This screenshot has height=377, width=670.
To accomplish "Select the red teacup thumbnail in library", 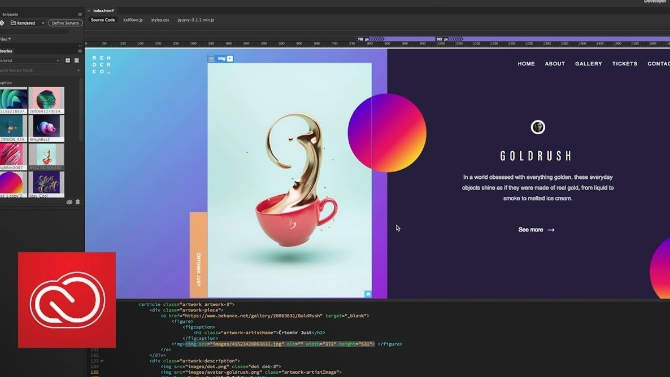I will (x=47, y=156).
